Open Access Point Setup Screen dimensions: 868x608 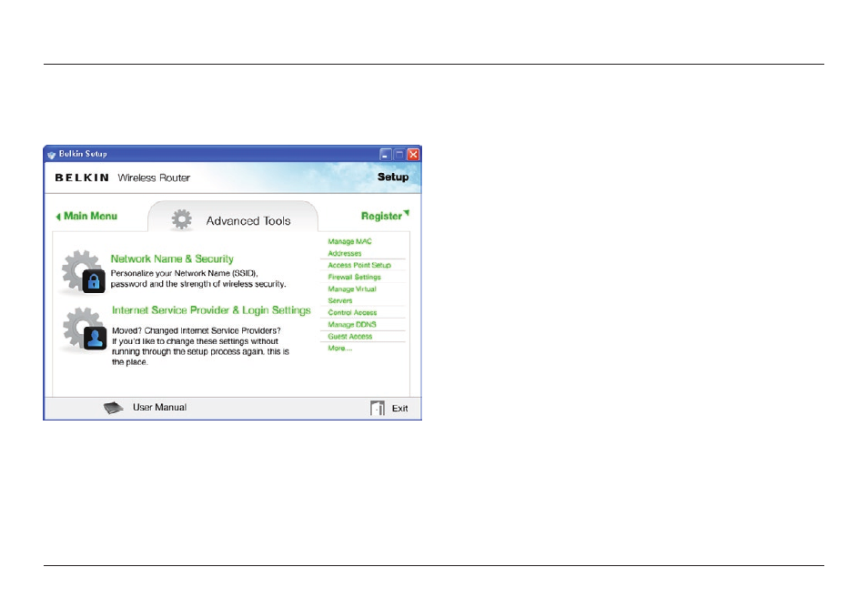(359, 265)
